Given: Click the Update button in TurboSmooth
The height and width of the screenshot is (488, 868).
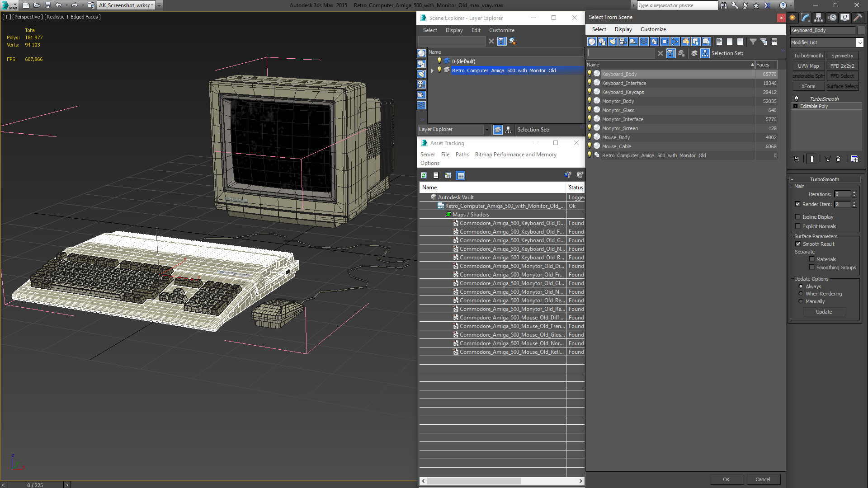Looking at the screenshot, I should pyautogui.click(x=824, y=312).
